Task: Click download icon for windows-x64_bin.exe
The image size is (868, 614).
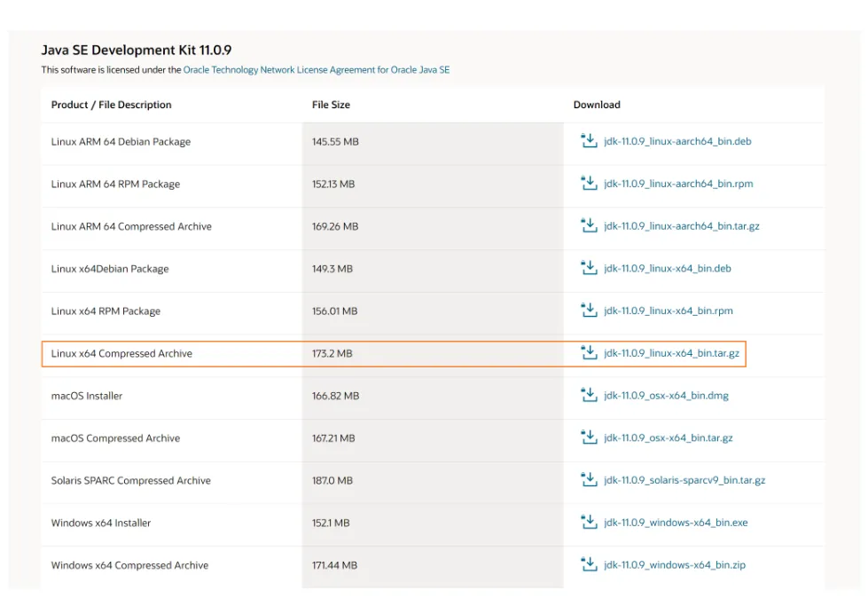Action: [589, 522]
